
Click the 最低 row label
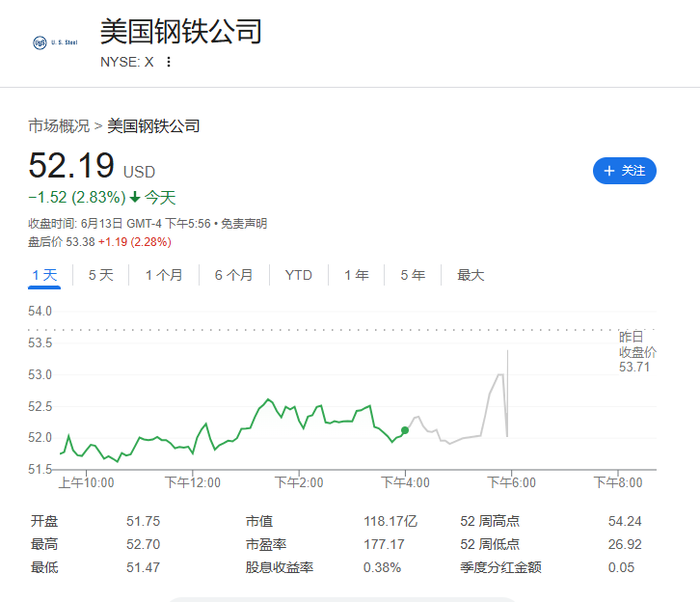pyautogui.click(x=44, y=567)
